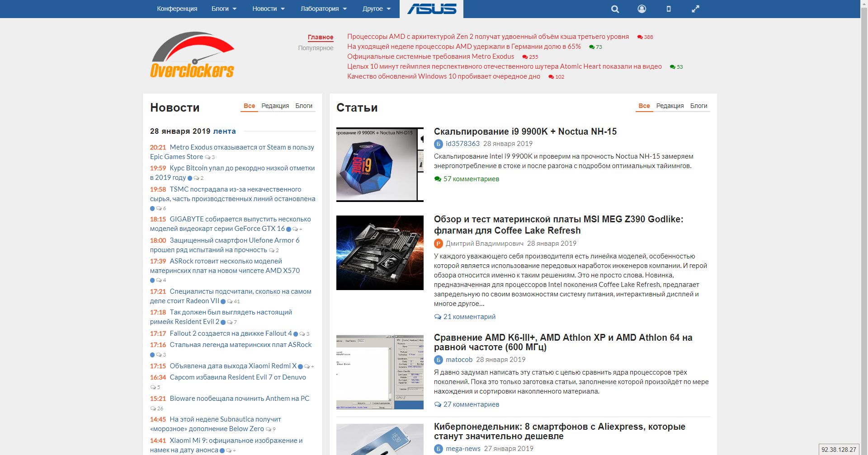Select the Все tab in Статьи panel
Viewport: 868px width, 455px height.
tap(644, 106)
